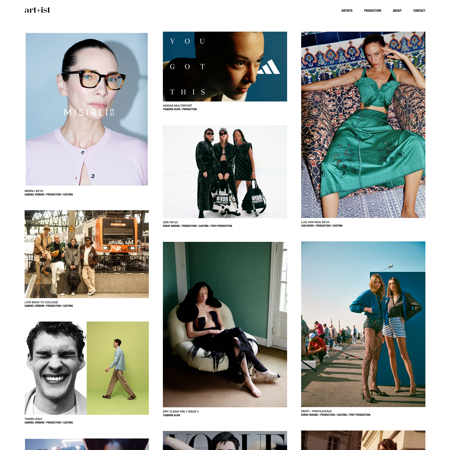Click the Adidas three-stripe logo

click(x=269, y=67)
